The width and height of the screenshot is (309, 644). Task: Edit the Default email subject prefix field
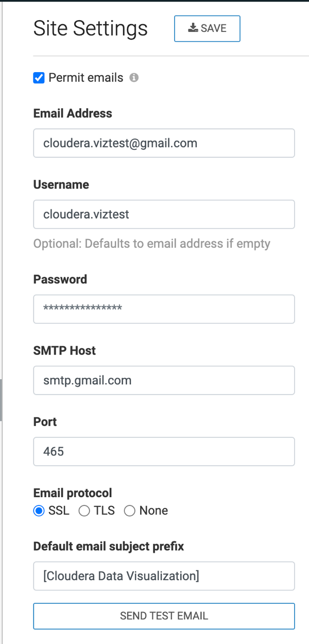pyautogui.click(x=164, y=575)
